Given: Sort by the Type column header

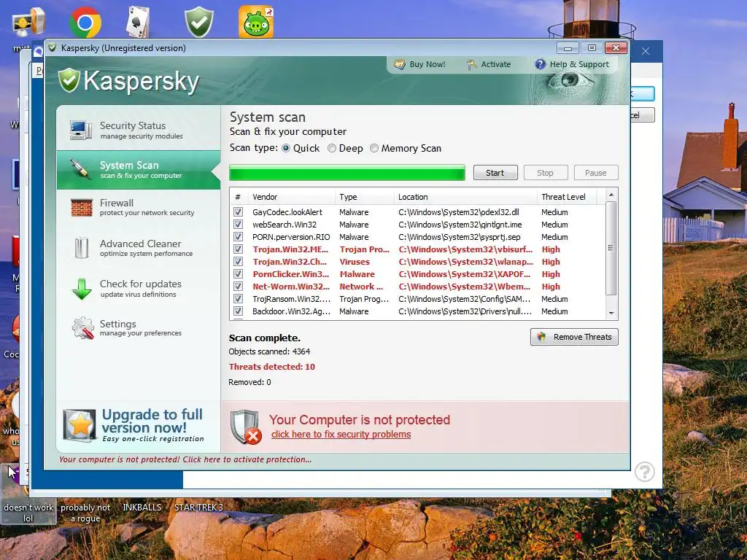Looking at the screenshot, I should [x=365, y=197].
